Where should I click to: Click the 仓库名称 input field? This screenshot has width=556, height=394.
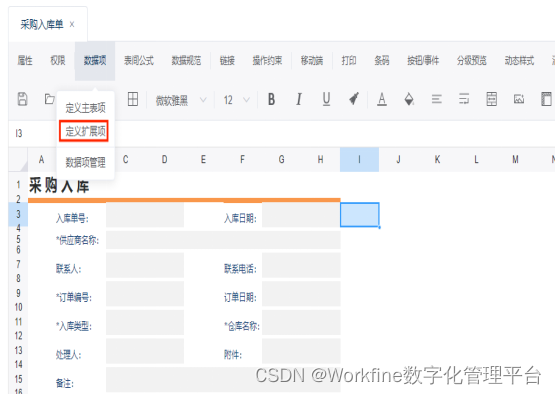click(301, 322)
